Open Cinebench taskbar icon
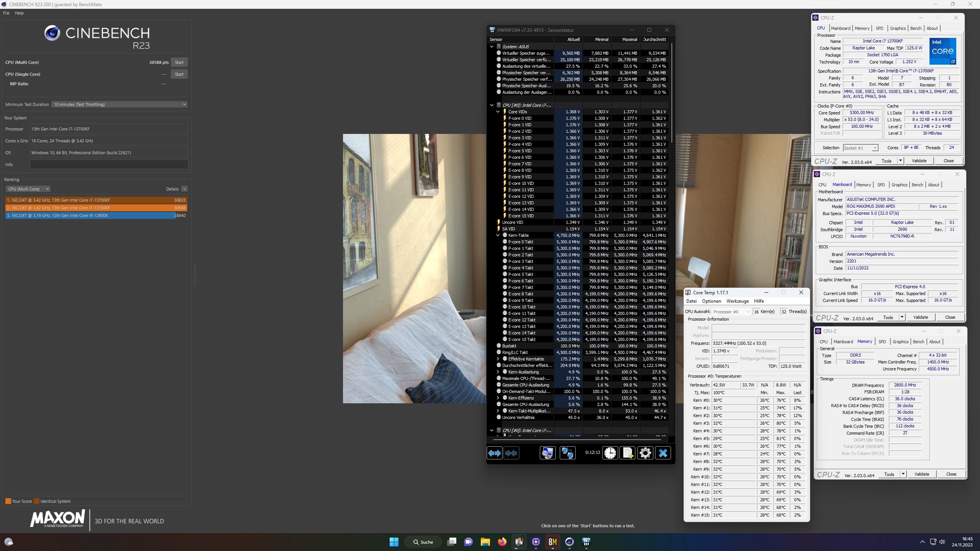The width and height of the screenshot is (980, 551). 569,542
